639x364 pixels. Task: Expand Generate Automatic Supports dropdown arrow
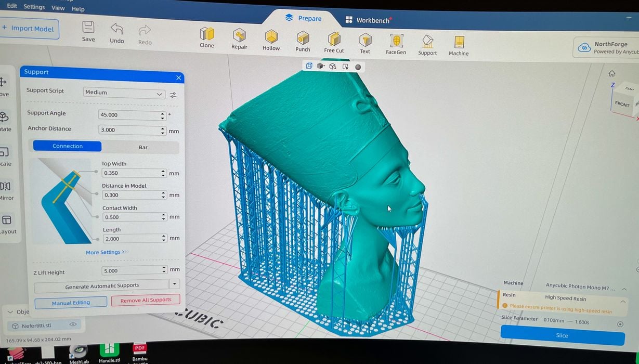pyautogui.click(x=175, y=284)
